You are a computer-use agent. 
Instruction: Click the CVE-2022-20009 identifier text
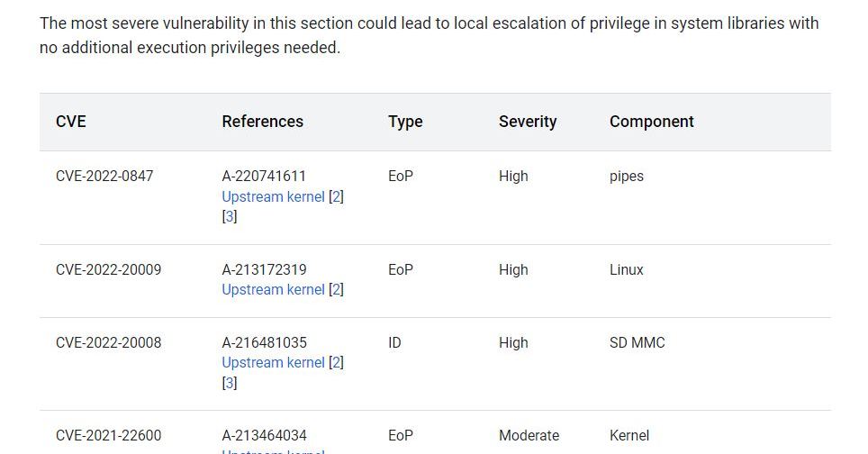tap(108, 269)
